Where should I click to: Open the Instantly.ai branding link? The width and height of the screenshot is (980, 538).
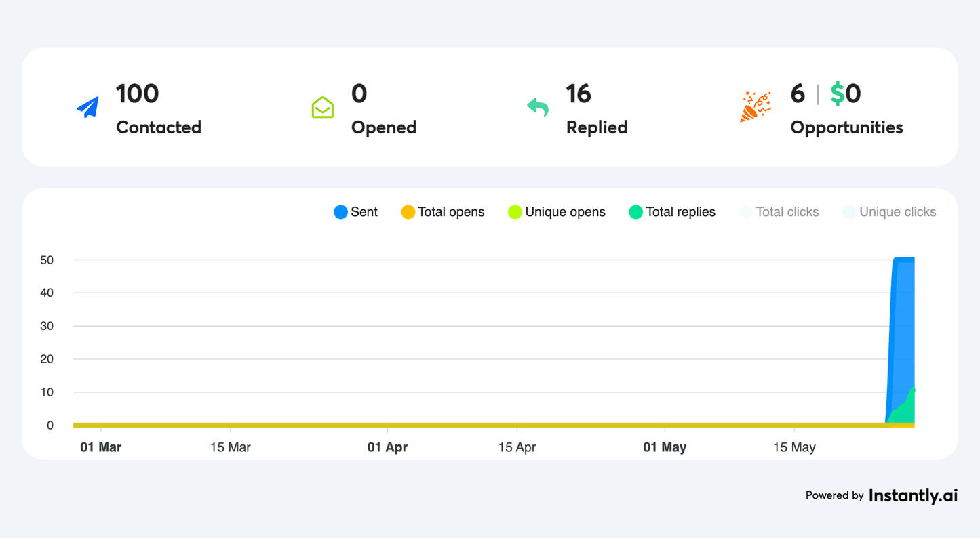[913, 495]
